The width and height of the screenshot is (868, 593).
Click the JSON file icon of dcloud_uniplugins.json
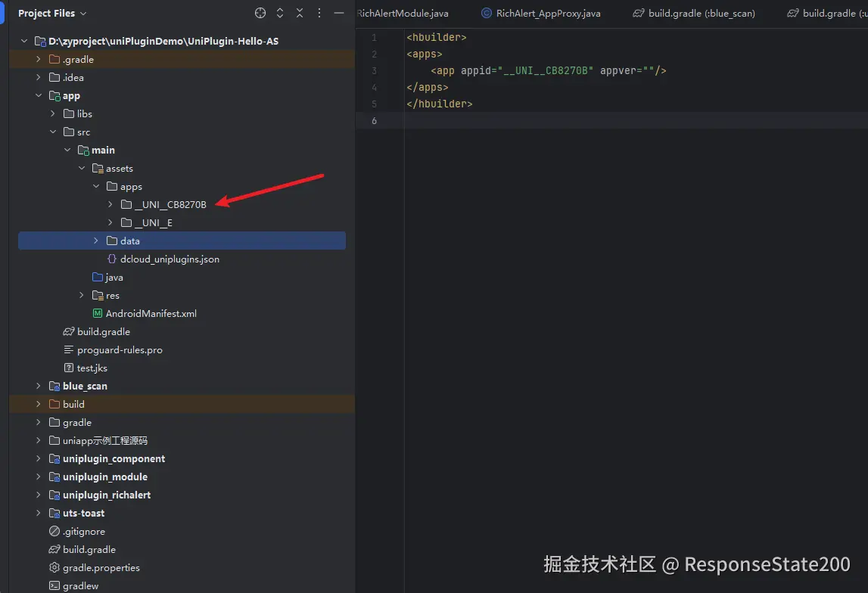112,259
